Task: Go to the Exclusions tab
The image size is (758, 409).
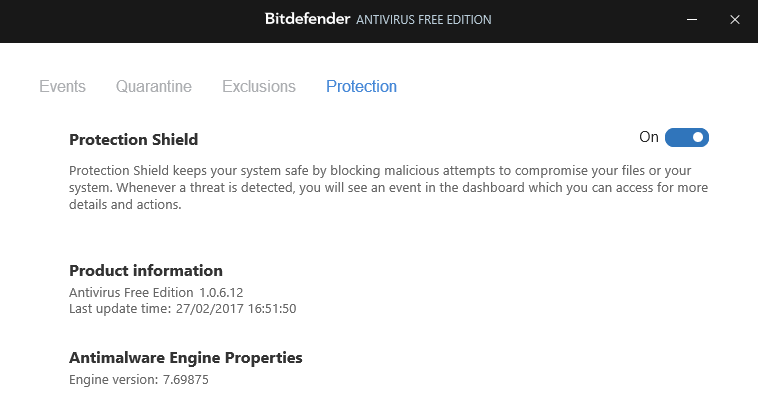Action: click(x=258, y=86)
